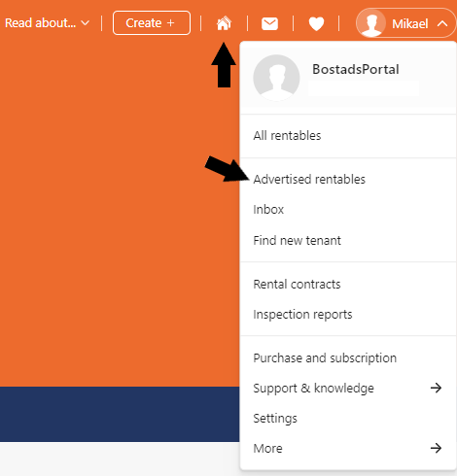Open the Support & knowledge submenu
This screenshot has height=476, width=457.
pos(348,388)
